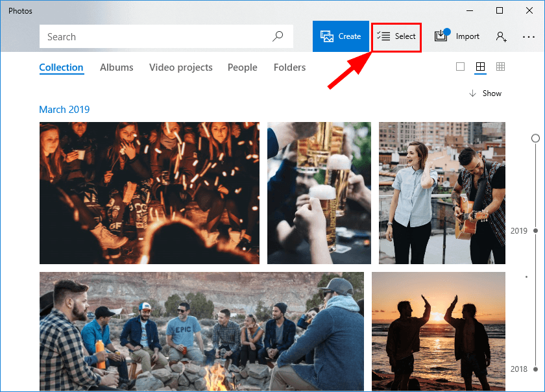The width and height of the screenshot is (545, 392).
Task: Switch to the Folders tab
Action: click(x=289, y=67)
